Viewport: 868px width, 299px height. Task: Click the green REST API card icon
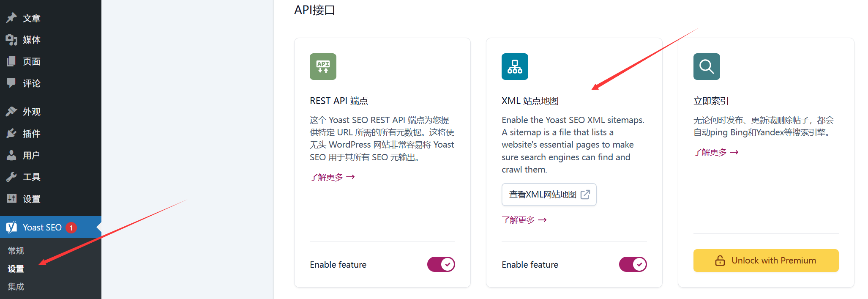click(323, 66)
